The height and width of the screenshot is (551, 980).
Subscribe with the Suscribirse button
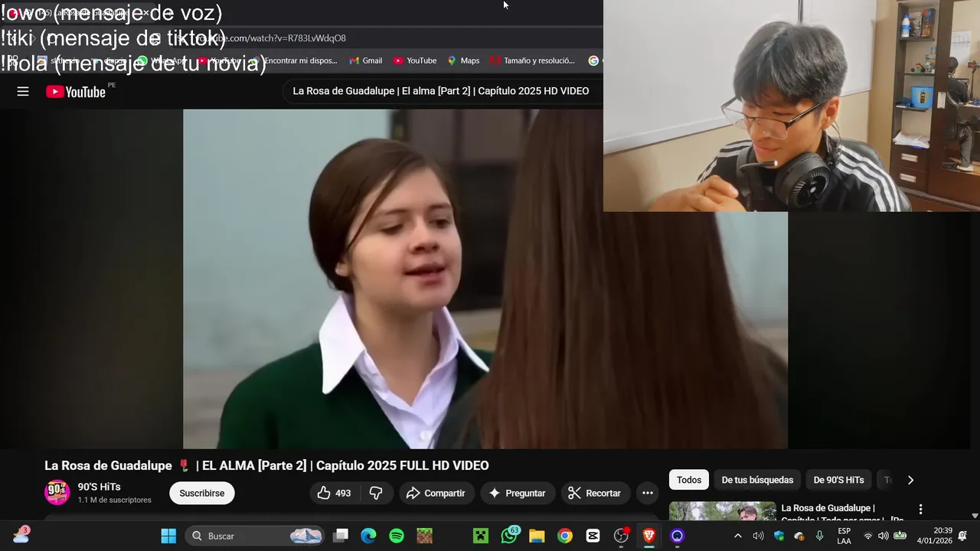[x=202, y=494]
